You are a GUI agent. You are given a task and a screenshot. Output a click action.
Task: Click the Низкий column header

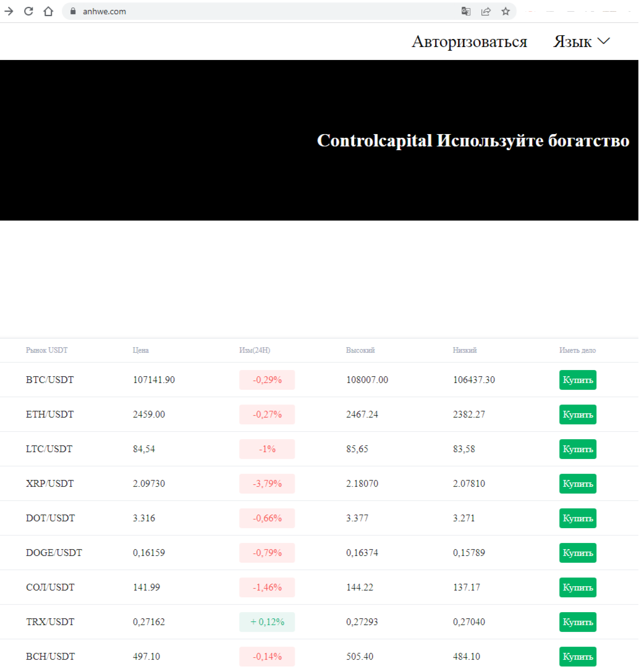(465, 350)
